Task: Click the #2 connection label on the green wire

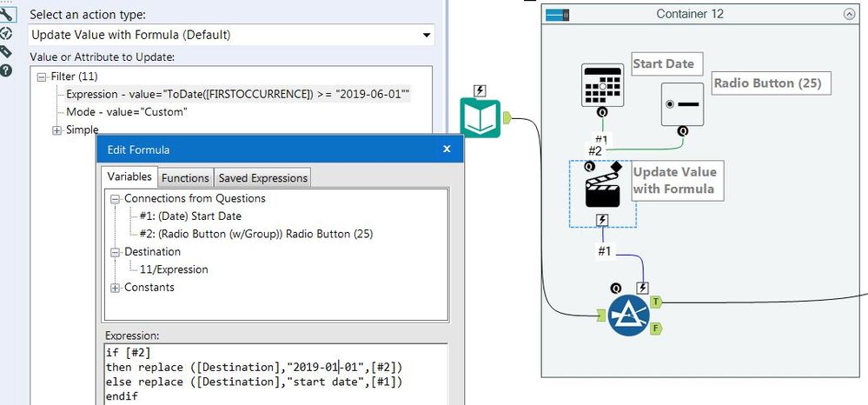Action: (595, 150)
